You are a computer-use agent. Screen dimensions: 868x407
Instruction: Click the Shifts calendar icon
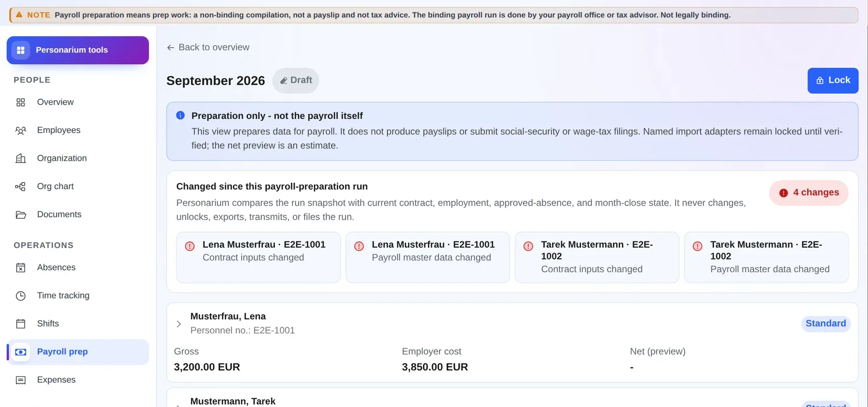coord(21,324)
